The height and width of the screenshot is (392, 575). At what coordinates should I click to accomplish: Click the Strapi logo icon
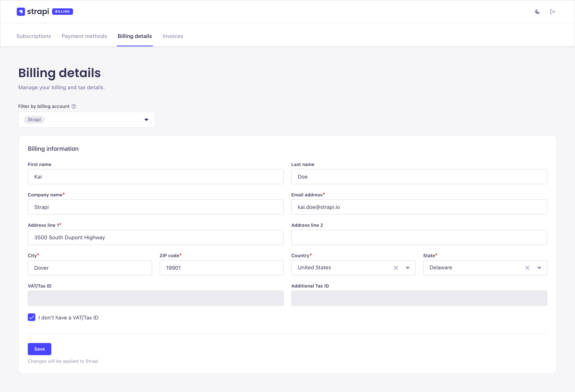21,12
